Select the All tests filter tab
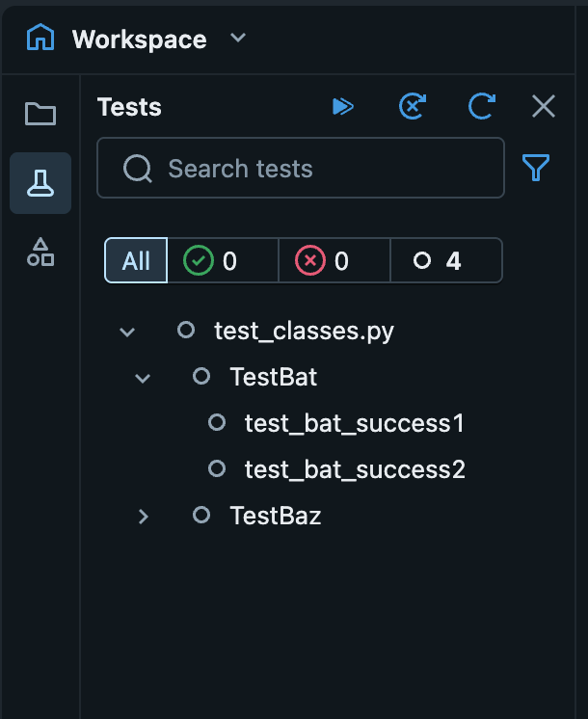 136,260
